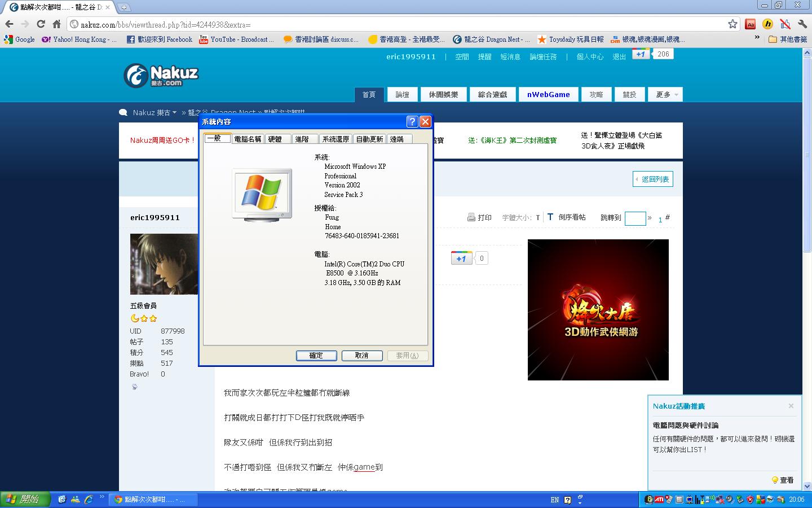Click the 跳轉到 page number field
Image resolution: width=812 pixels, height=508 pixels.
tap(635, 218)
